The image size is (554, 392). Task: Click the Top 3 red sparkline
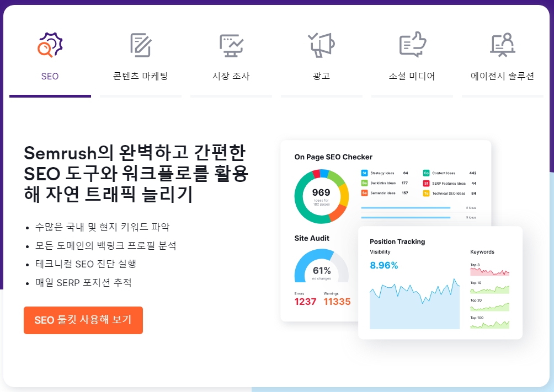[489, 272]
